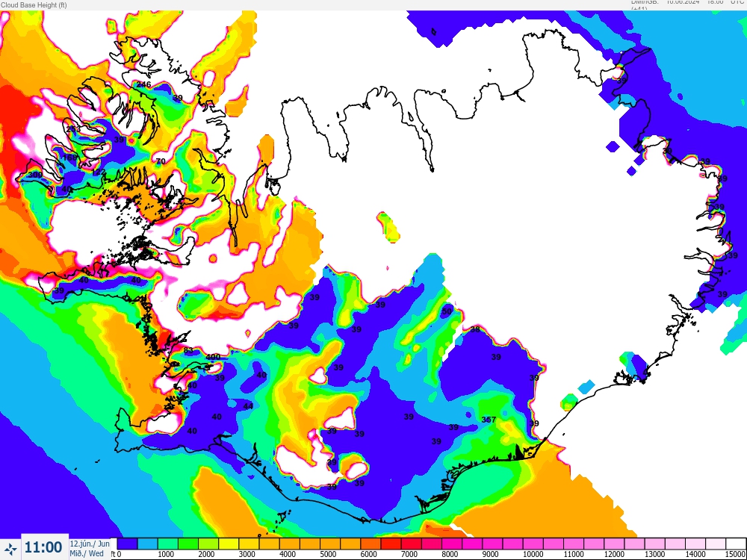Pick the light blue legend swatch before 1000
The width and height of the screenshot is (747, 560).
(148, 544)
